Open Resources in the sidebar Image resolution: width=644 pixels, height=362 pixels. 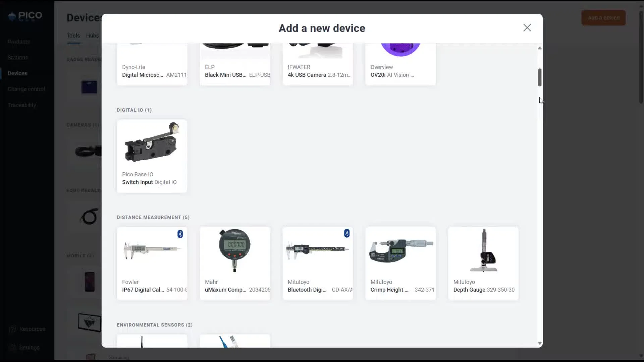coord(32,329)
